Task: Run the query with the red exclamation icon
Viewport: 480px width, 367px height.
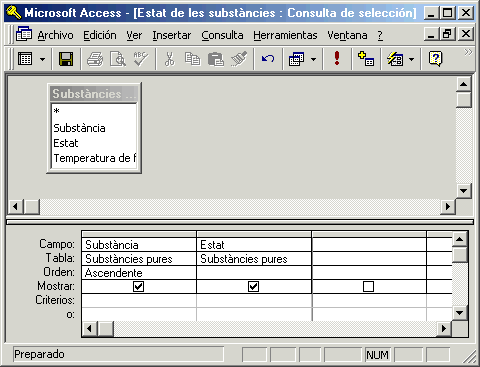Action: tap(337, 59)
